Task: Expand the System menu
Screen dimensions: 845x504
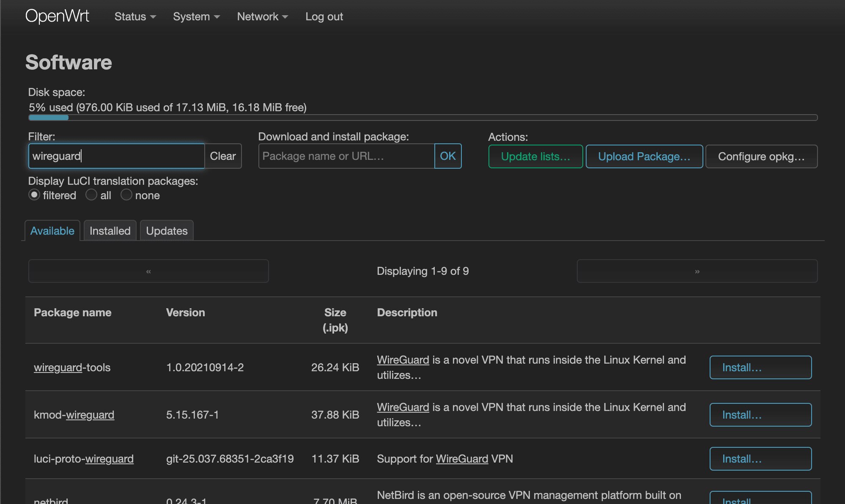Action: click(196, 16)
